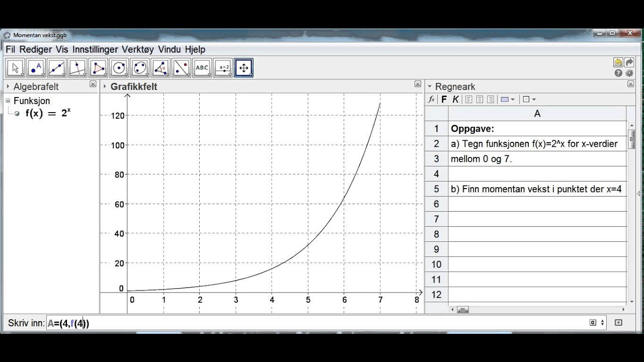Collapse the Funksjon tree node
Viewport: 644px width, 362px height.
(x=8, y=101)
